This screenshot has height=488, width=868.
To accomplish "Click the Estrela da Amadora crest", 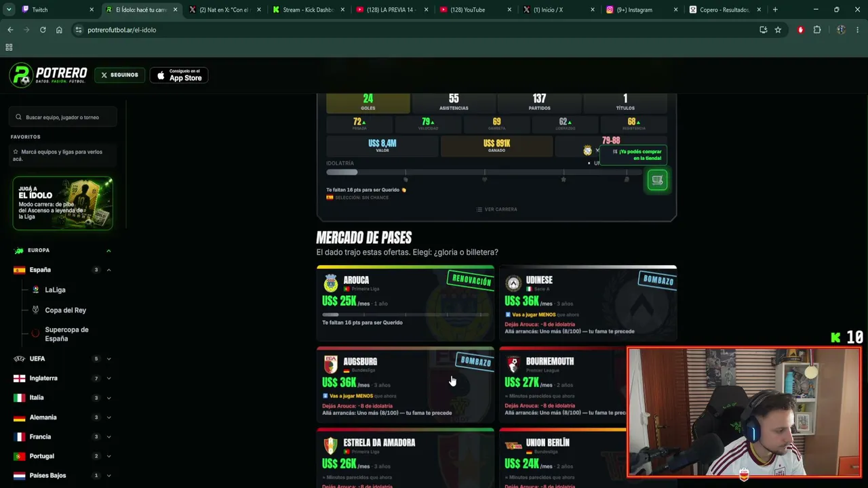I will [x=331, y=446].
